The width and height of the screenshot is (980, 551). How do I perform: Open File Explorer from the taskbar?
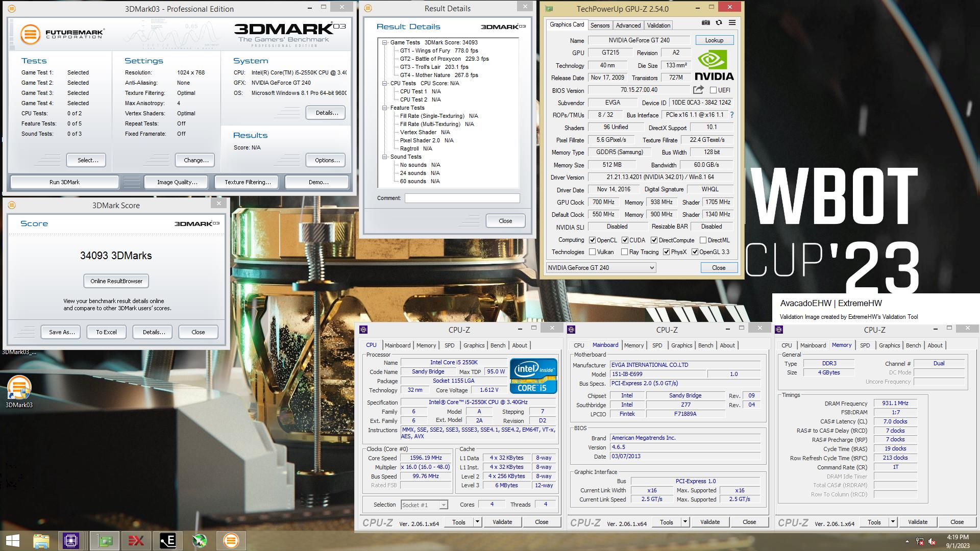click(41, 541)
